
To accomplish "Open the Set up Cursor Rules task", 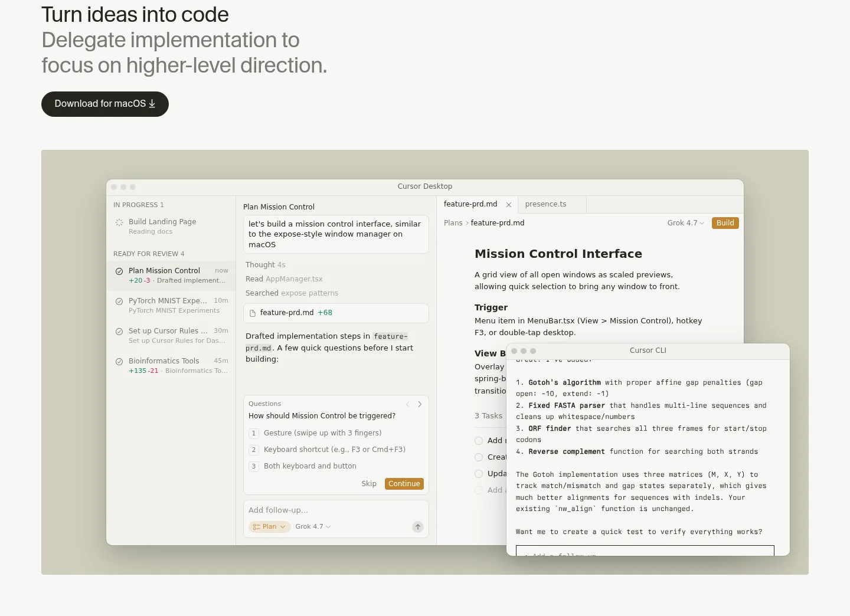I will point(171,335).
